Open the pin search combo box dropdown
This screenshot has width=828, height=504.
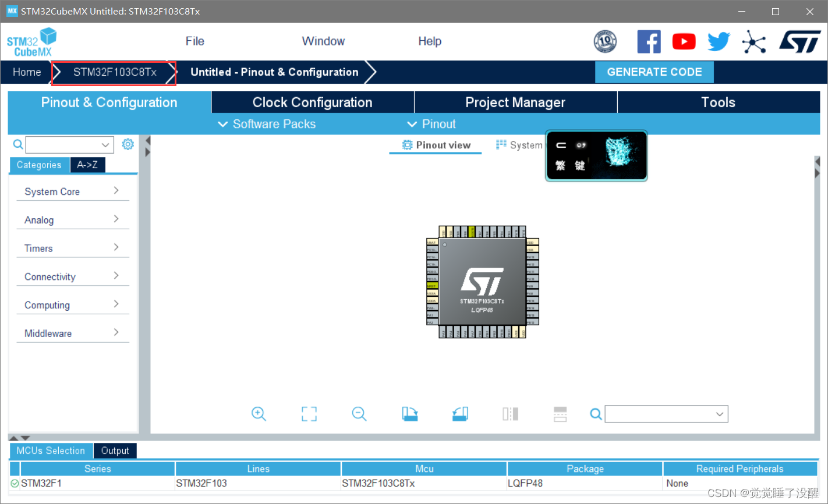(x=720, y=414)
